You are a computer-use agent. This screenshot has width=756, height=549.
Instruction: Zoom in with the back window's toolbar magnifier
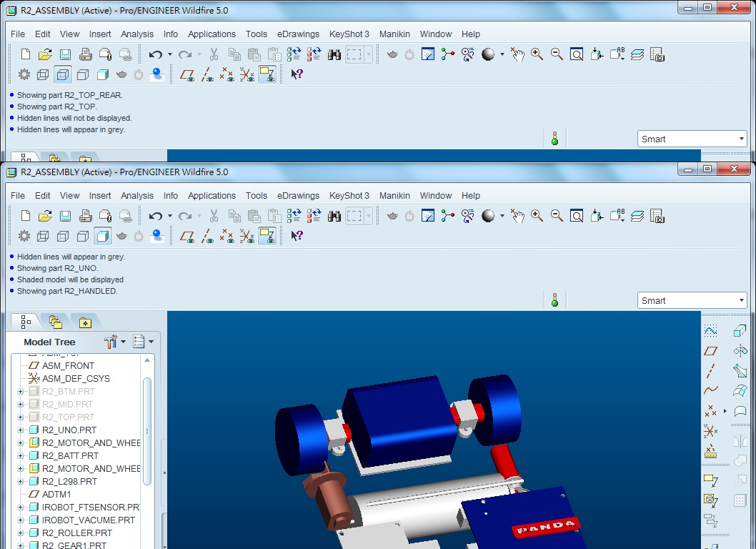[537, 54]
